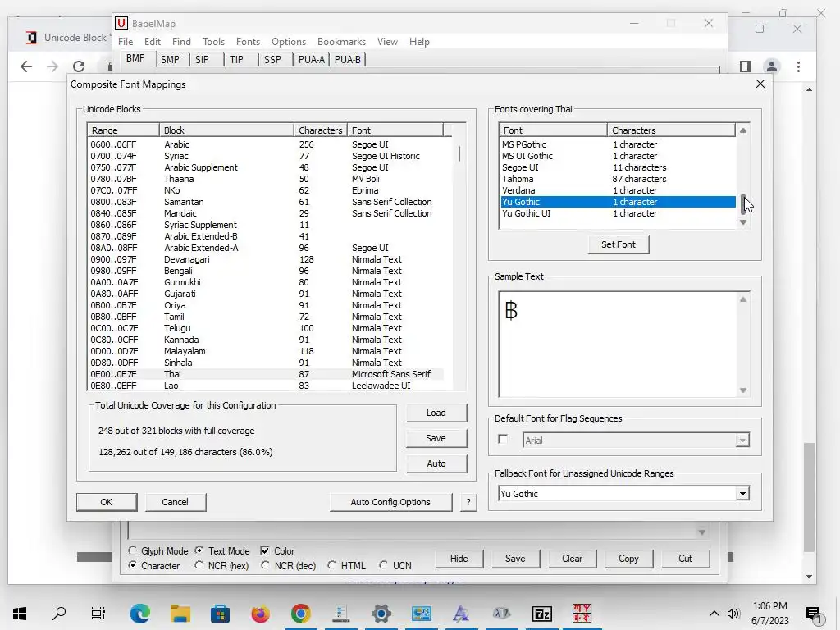Click scroll up arrow in fonts list
The height and width of the screenshot is (630, 840).
[743, 130]
